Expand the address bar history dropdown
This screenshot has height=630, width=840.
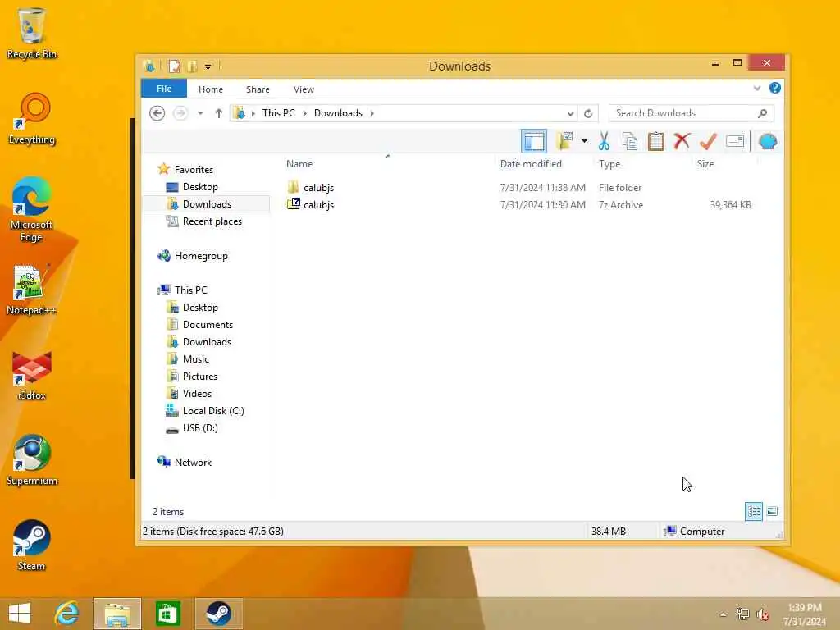570,113
